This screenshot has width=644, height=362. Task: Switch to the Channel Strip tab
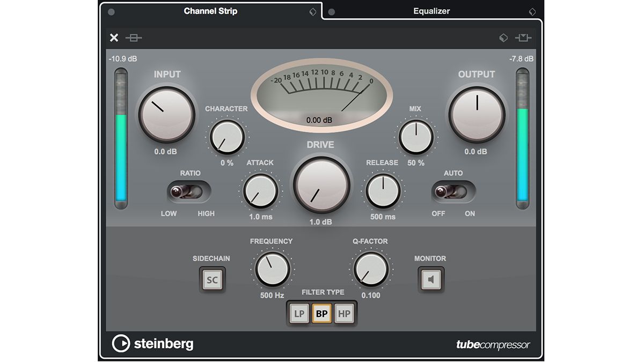tap(210, 11)
